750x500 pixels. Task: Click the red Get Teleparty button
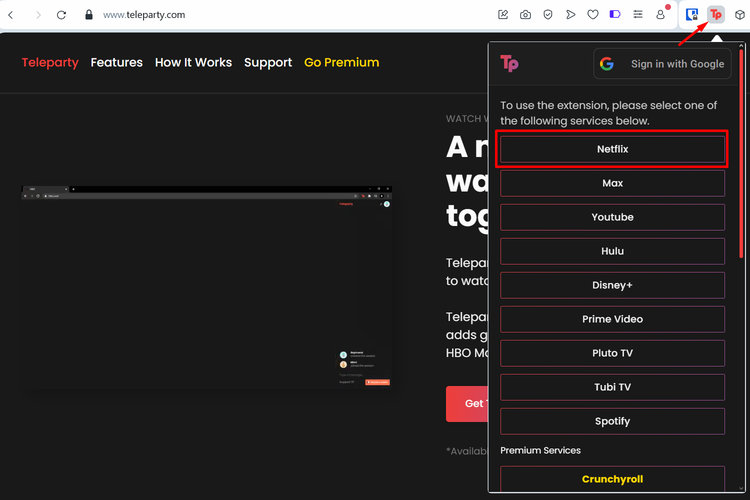pos(467,404)
